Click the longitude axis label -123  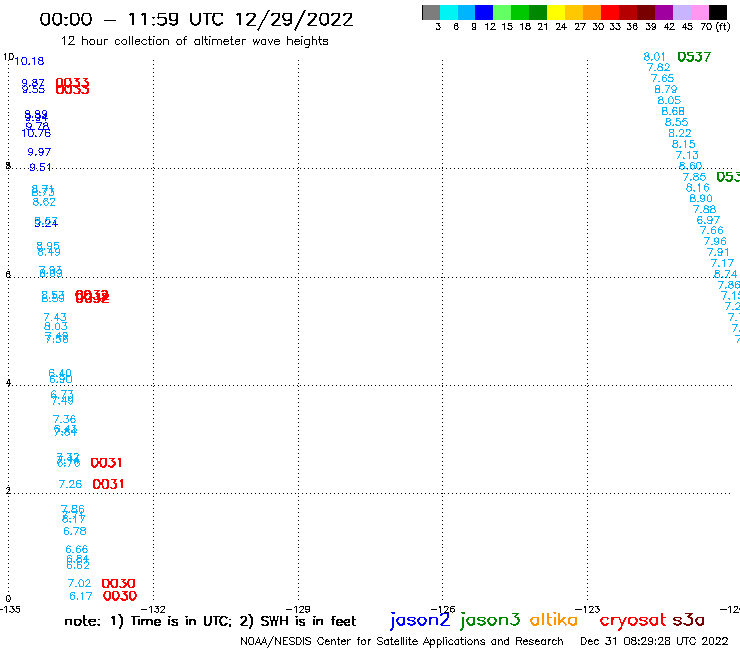click(x=588, y=609)
